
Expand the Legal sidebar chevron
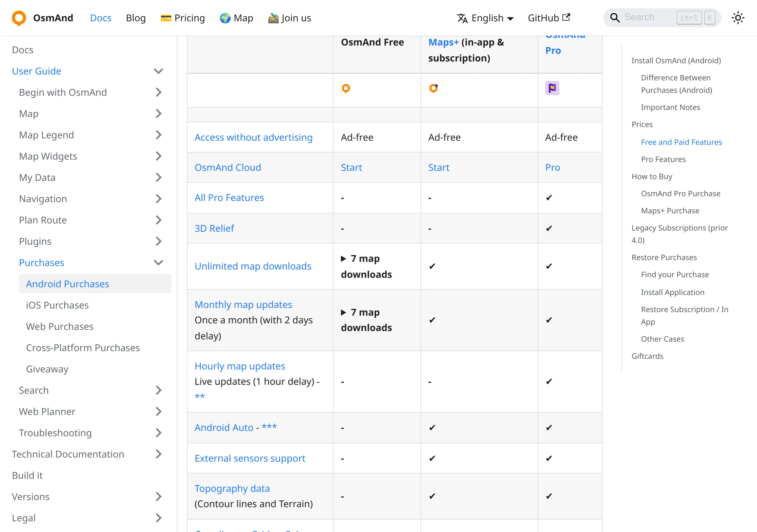point(158,518)
